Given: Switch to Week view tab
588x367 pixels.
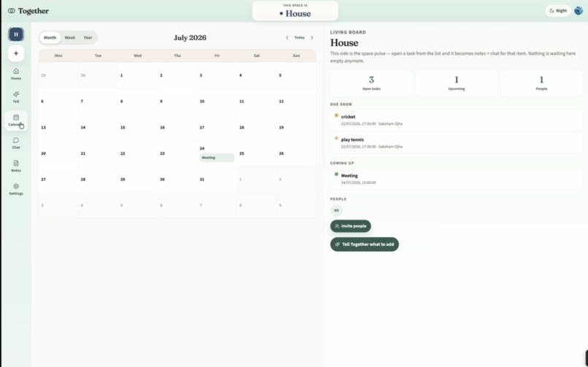Looking at the screenshot, I should 70,37.
